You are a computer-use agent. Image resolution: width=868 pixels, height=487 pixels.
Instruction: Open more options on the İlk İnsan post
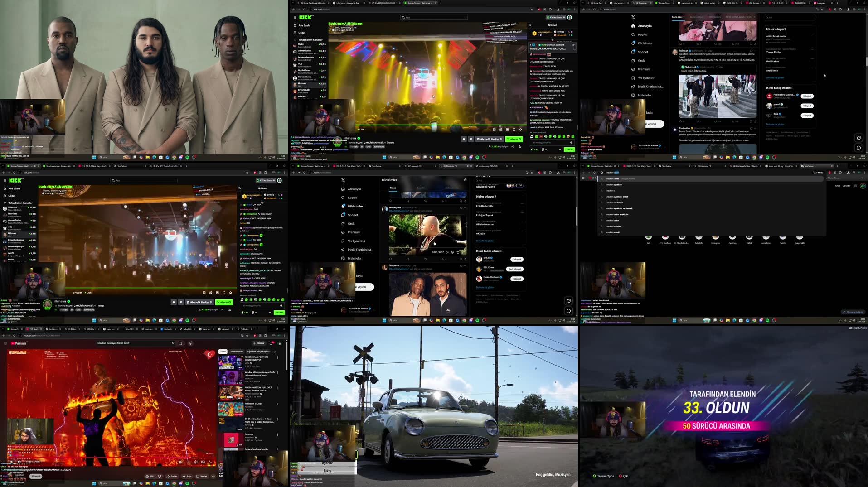click(755, 51)
